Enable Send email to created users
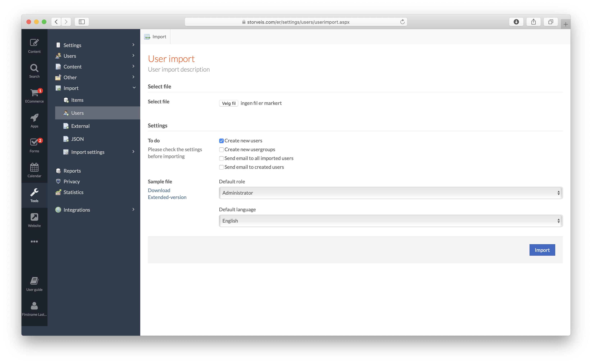592x364 pixels. point(221,167)
